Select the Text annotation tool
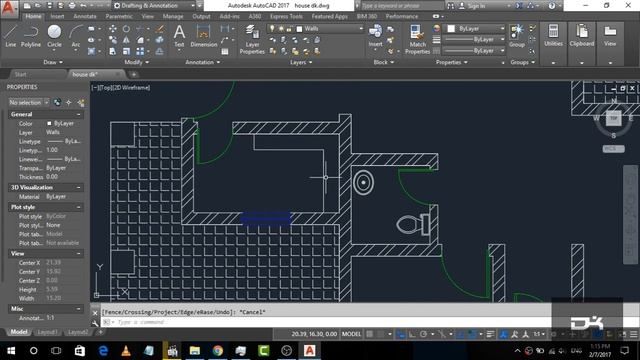Image resolution: width=640 pixels, height=360 pixels. click(x=179, y=36)
